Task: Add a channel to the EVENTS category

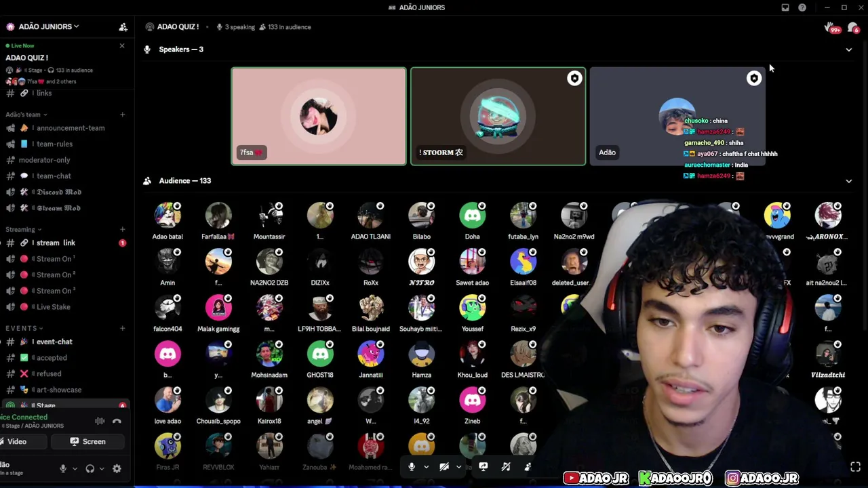Action: point(122,329)
